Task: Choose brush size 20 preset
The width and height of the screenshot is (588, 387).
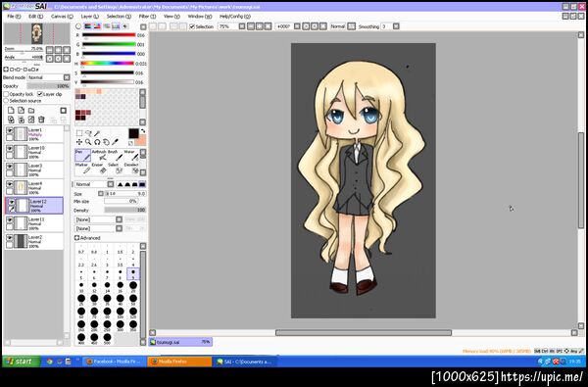Action: click(133, 286)
